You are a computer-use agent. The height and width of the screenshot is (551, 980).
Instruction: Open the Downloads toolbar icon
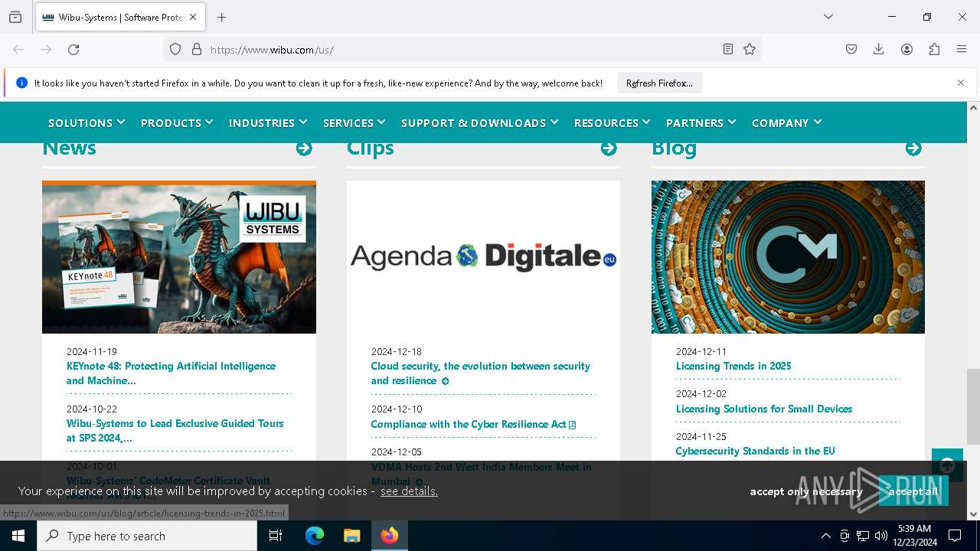click(x=879, y=49)
